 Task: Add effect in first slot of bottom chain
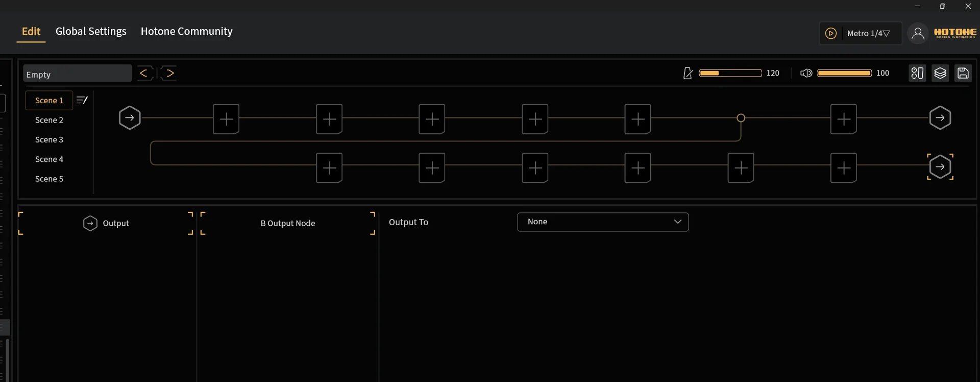(x=329, y=168)
